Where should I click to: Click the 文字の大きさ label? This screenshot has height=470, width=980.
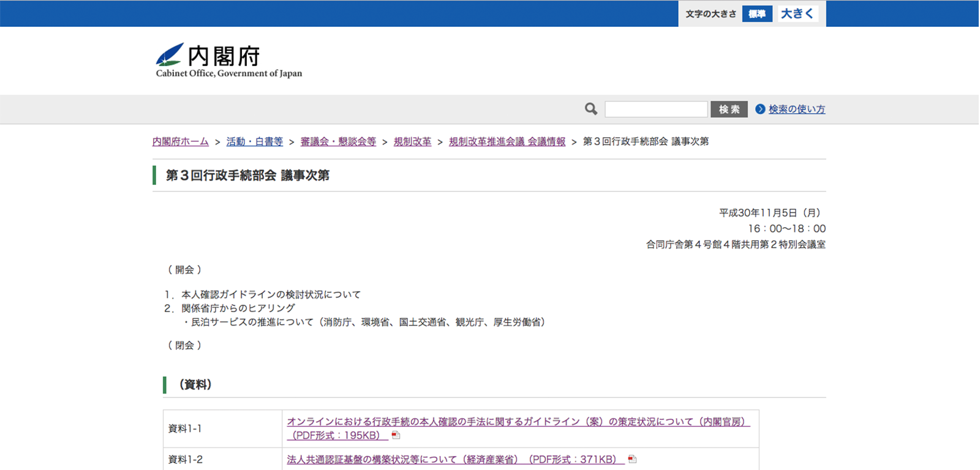point(710,13)
